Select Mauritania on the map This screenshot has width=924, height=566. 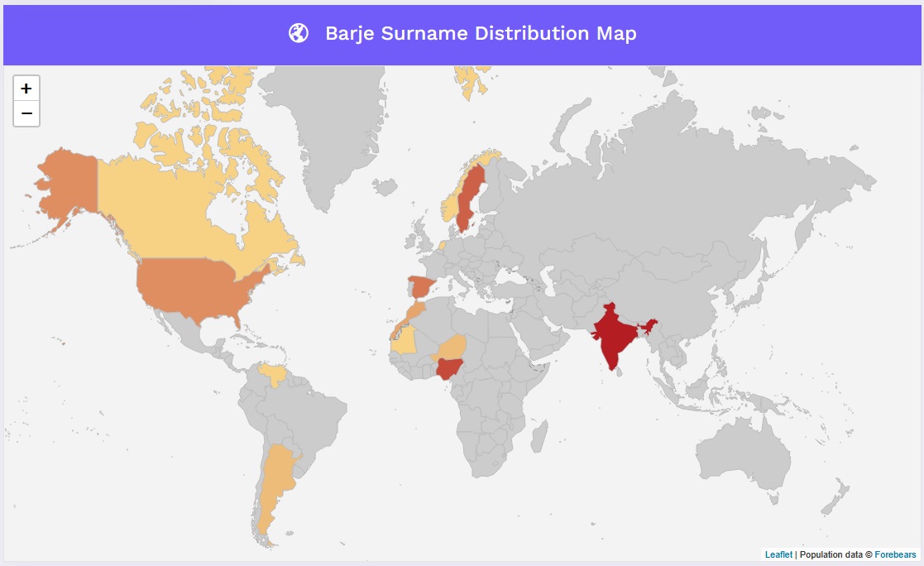pyautogui.click(x=405, y=342)
